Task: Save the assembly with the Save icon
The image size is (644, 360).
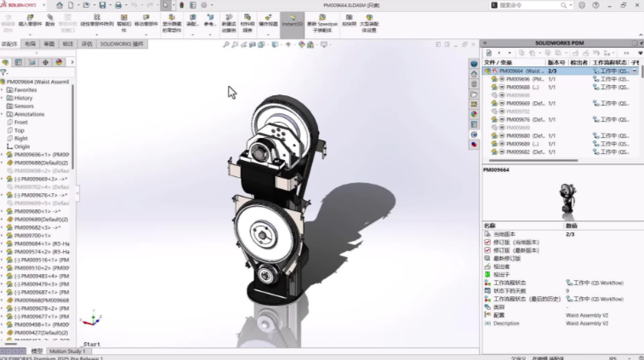Action: tap(102, 5)
